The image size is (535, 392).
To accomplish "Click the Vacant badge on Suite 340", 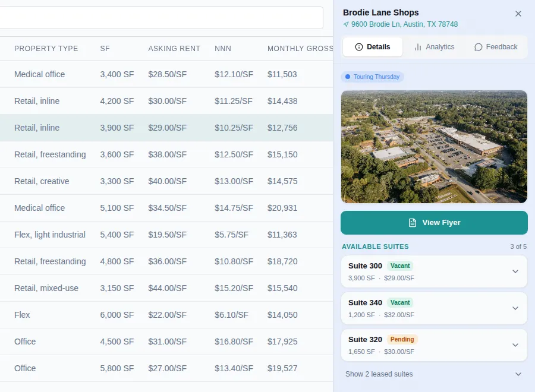I will (400, 302).
